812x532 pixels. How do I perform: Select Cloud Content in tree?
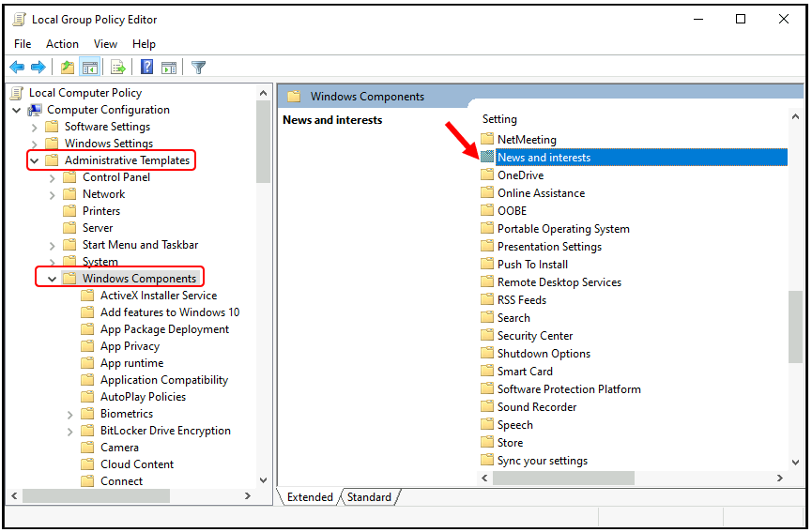[137, 464]
